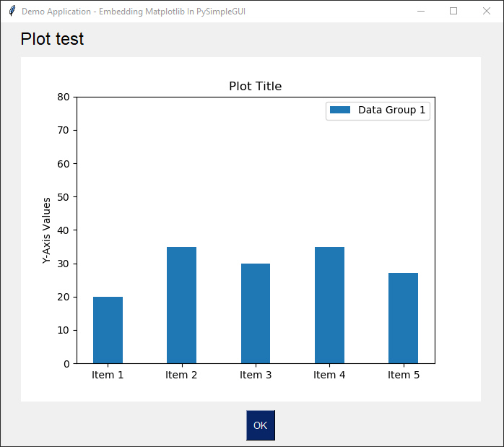Click the 40 y-axis tick label
The image size is (504, 447).
[x=64, y=230]
